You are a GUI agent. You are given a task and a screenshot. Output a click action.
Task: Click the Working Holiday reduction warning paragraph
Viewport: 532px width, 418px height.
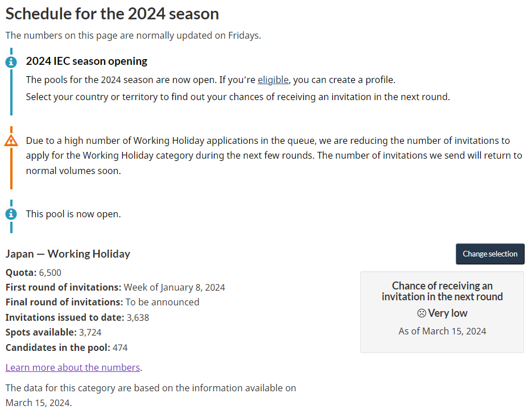(x=274, y=156)
